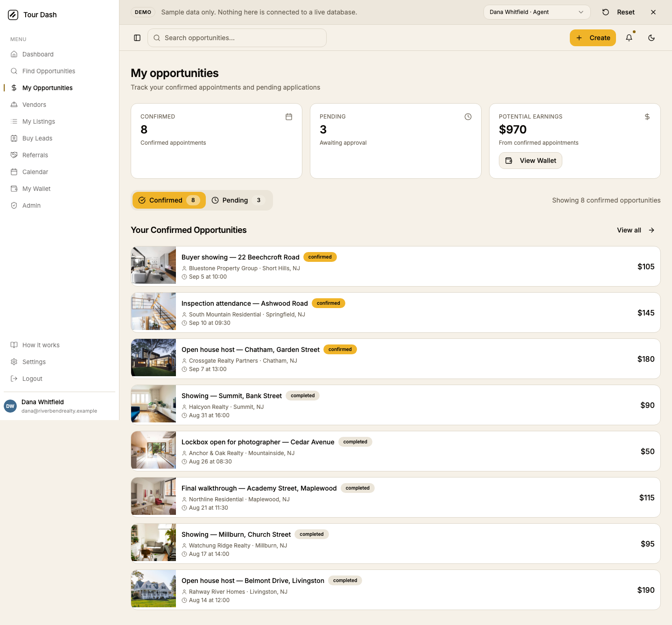The height and width of the screenshot is (625, 672).
Task: Select My Opportunities menu item
Action: [x=59, y=88]
